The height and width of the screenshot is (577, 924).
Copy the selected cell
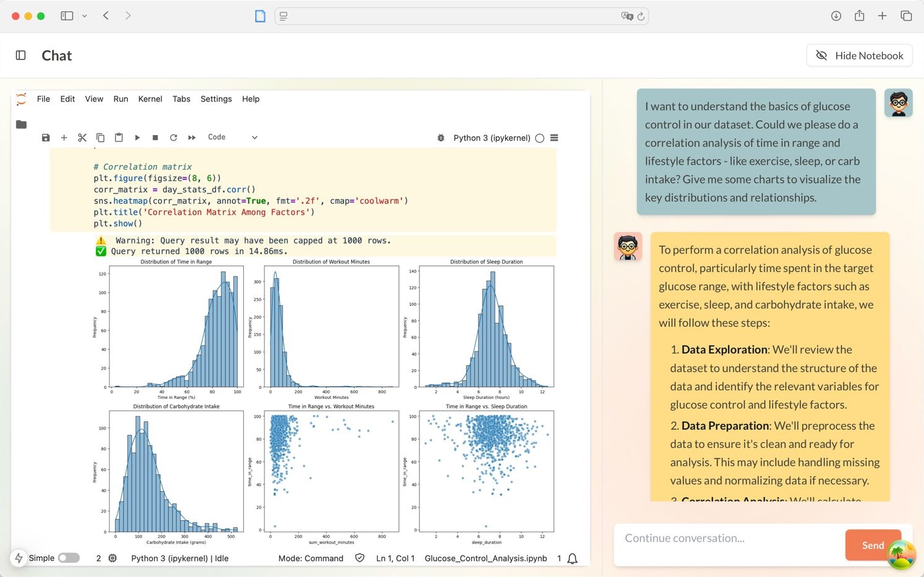pyautogui.click(x=100, y=137)
